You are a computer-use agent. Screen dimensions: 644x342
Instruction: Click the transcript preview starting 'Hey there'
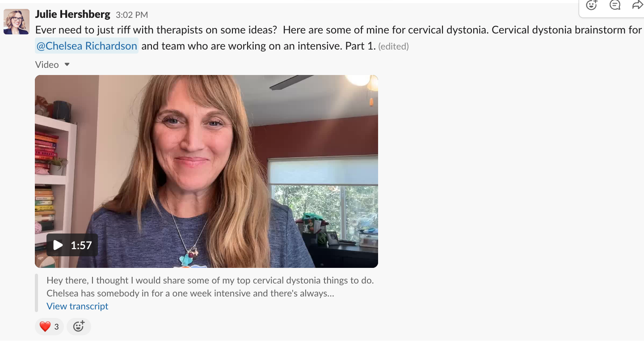(210, 287)
